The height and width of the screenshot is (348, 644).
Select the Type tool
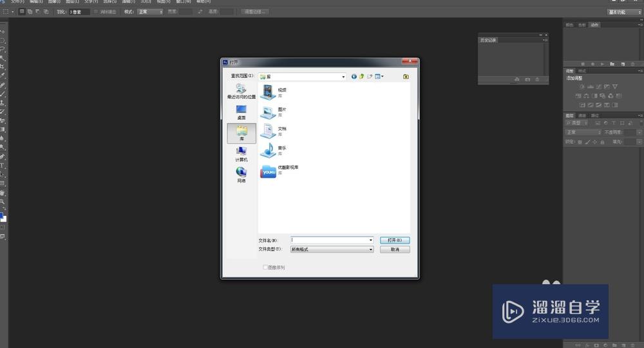(x=3, y=166)
